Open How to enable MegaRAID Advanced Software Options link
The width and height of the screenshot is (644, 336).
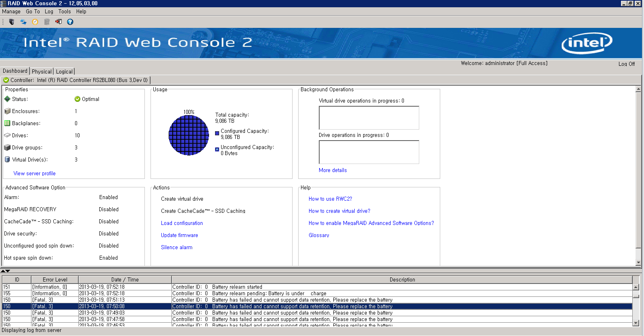coord(371,223)
